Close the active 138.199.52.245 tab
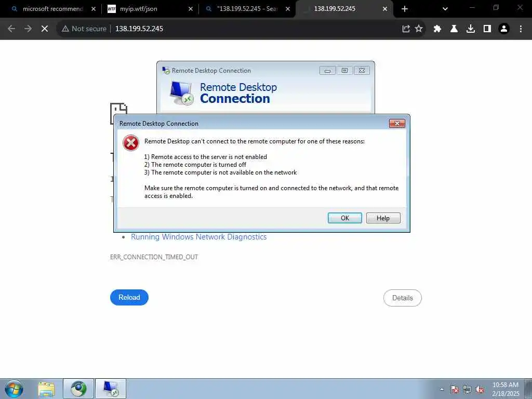 click(385, 9)
